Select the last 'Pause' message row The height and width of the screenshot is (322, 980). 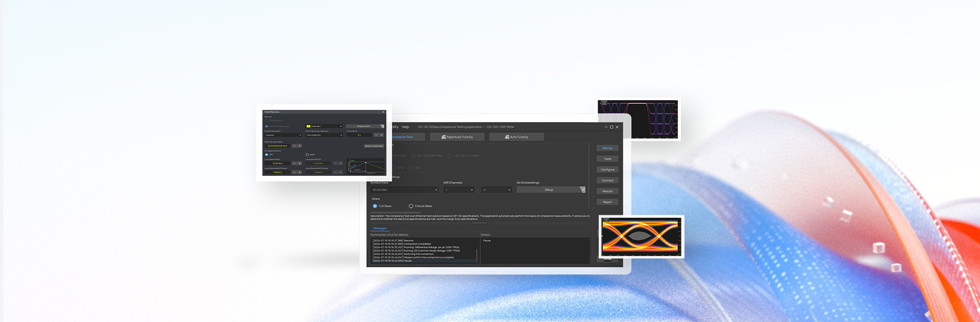click(424, 261)
